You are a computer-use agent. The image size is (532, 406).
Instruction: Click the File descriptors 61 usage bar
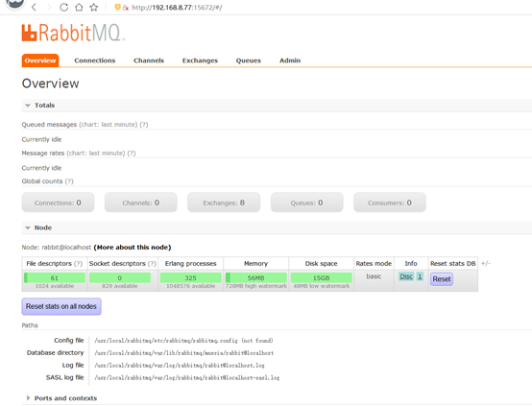tap(55, 277)
